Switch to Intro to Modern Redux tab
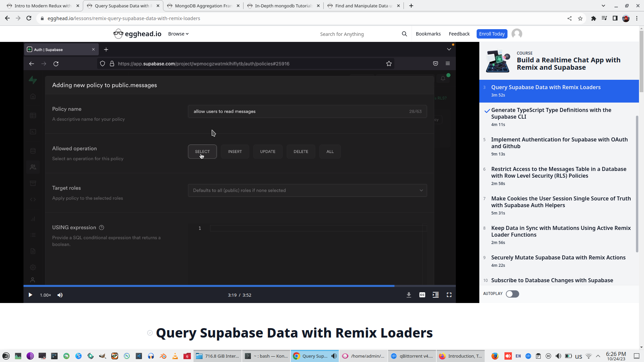 [x=43, y=6]
